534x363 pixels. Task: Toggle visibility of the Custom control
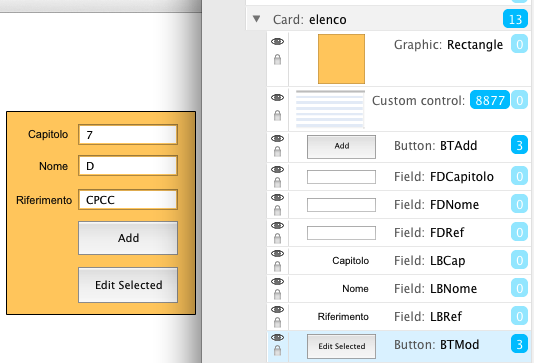pyautogui.click(x=277, y=98)
